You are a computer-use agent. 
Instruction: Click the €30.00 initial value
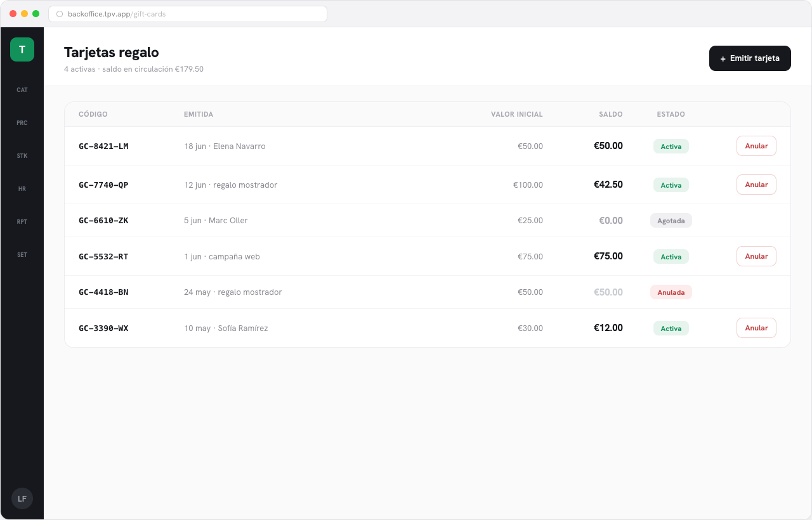[530, 328]
